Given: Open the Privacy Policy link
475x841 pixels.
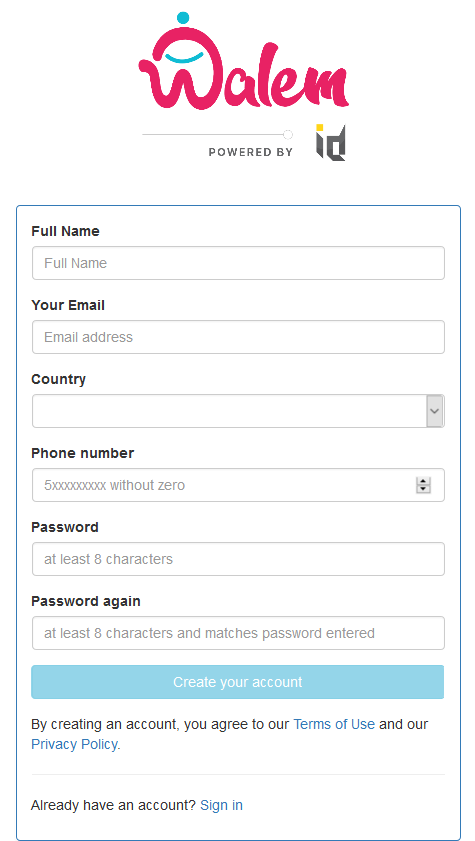Looking at the screenshot, I should 75,744.
